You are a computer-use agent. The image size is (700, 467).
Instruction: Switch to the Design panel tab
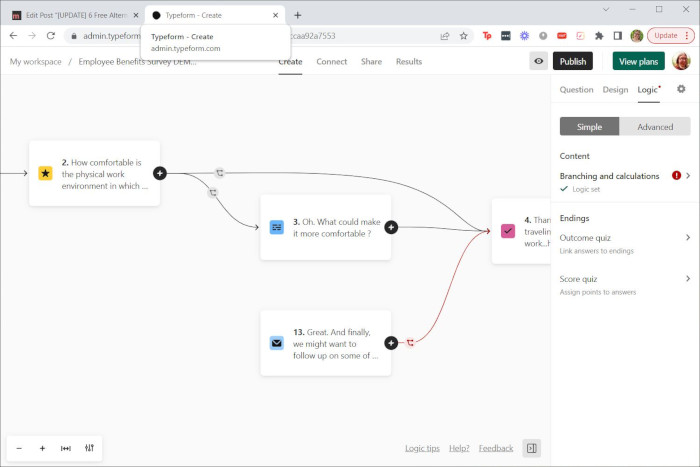(x=615, y=90)
